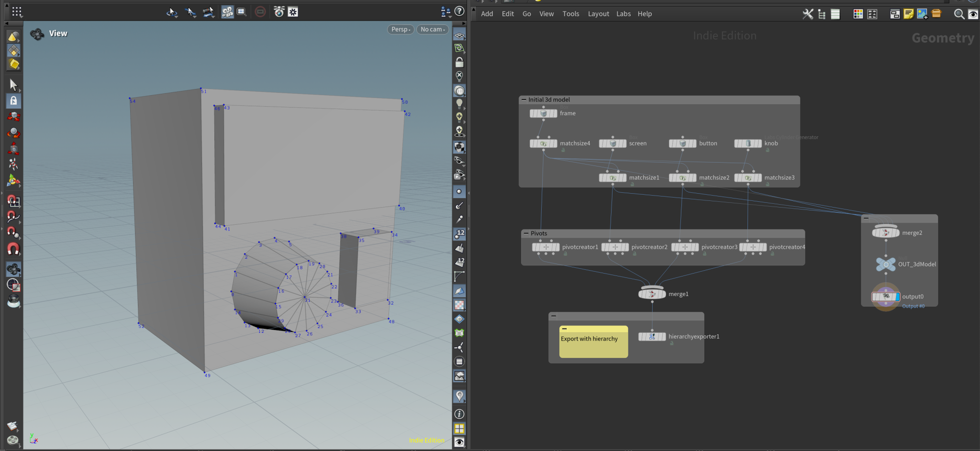Viewport: 980px width, 451px height.
Task: Toggle the secure selection lock button
Action: pos(13,100)
